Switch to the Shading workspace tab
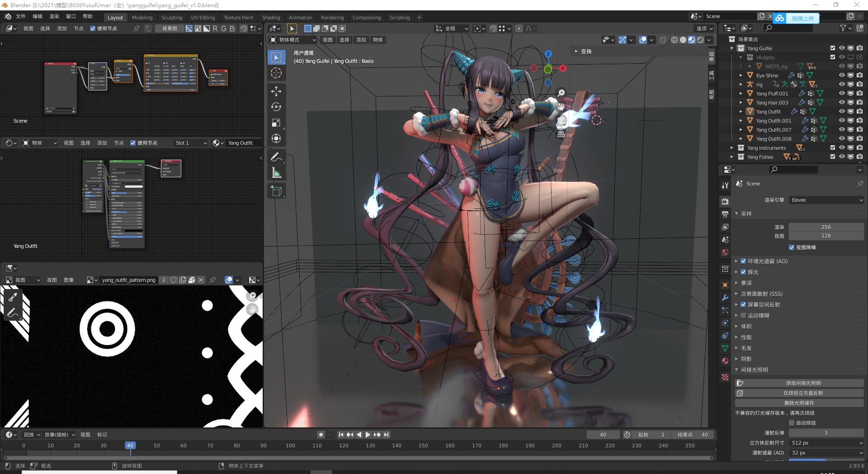Image resolution: width=868 pixels, height=474 pixels. tap(271, 18)
